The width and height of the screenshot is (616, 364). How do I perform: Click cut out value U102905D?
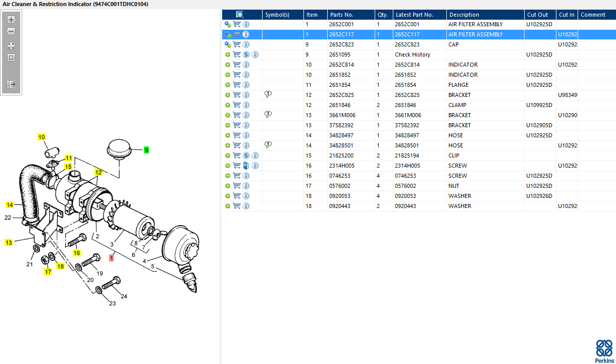539,125
